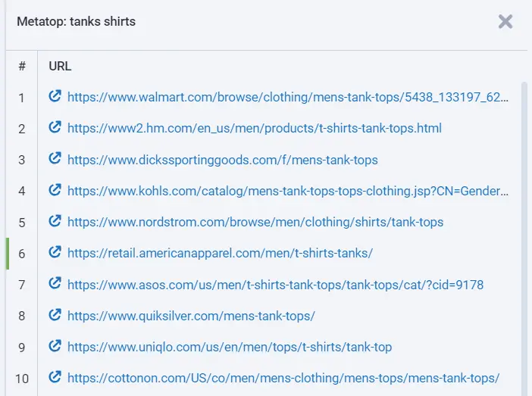Click external link icon for American Apparel
532x396 pixels.
pyautogui.click(x=55, y=253)
